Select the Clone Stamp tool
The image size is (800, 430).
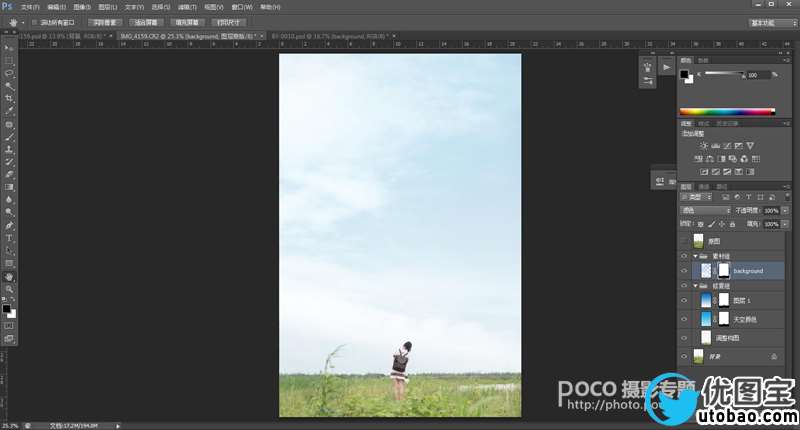click(x=9, y=149)
